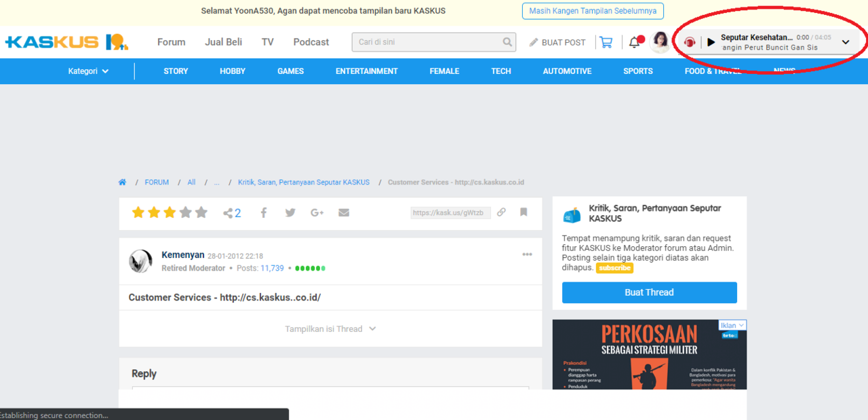
Task: Bookmark the thread with the bookmark icon
Action: point(523,212)
